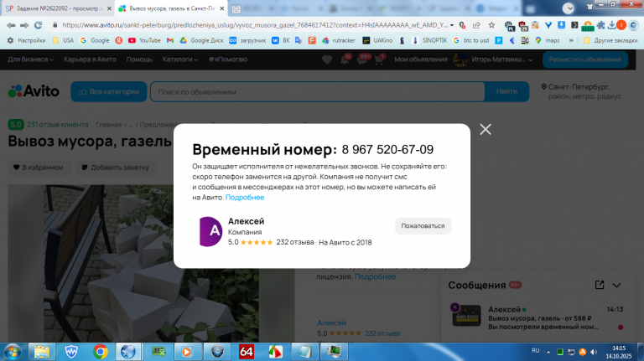Screen dimensions: 644x361
Task: Click the Avito logo
Action: [34, 91]
